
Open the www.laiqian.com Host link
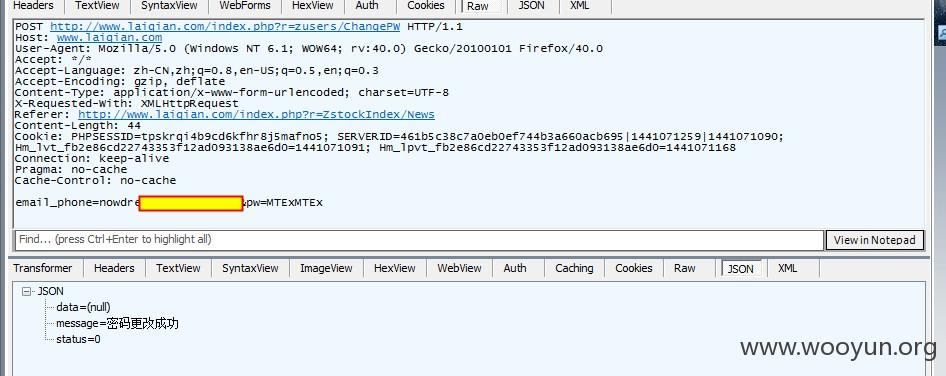pyautogui.click(x=109, y=37)
